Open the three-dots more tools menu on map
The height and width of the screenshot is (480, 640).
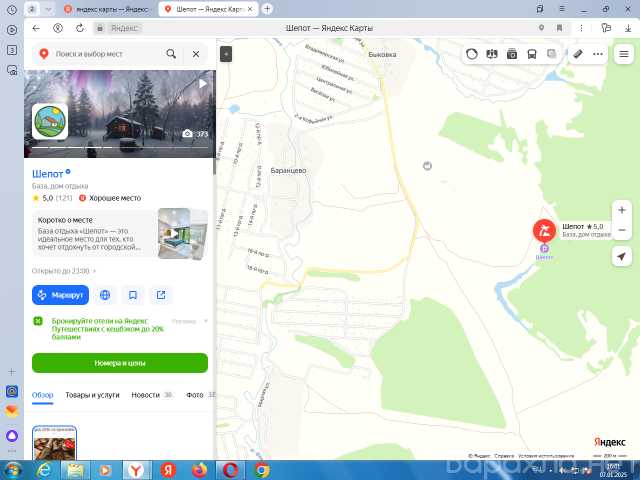(x=598, y=54)
